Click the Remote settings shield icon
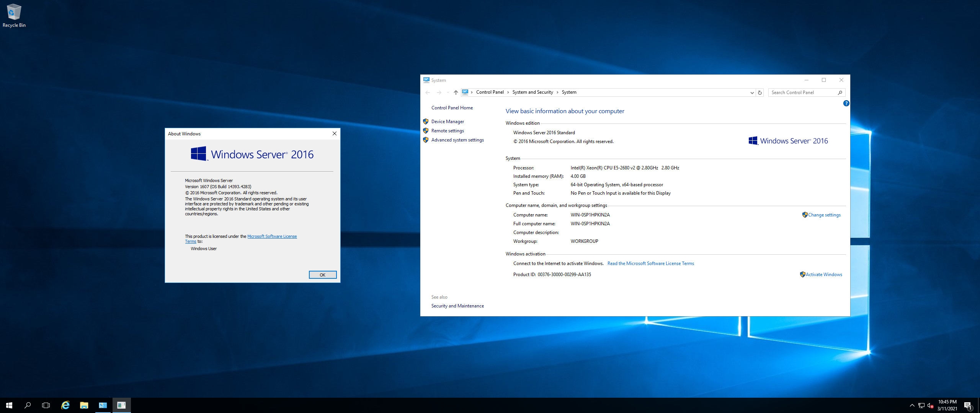980x413 pixels. click(426, 131)
